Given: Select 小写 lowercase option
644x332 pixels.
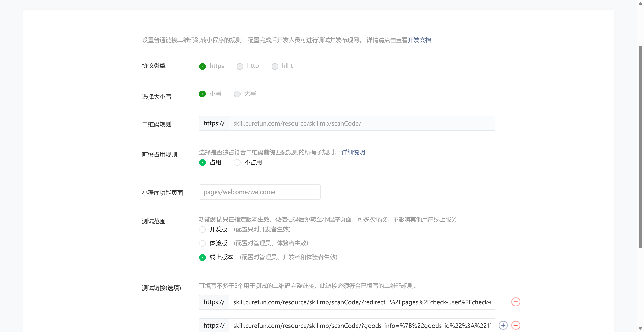Looking at the screenshot, I should tap(202, 94).
